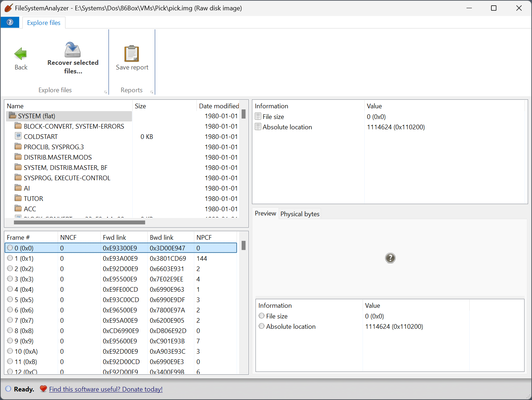
Task: Click the gray question mark preview placeholder
Action: pos(390,258)
